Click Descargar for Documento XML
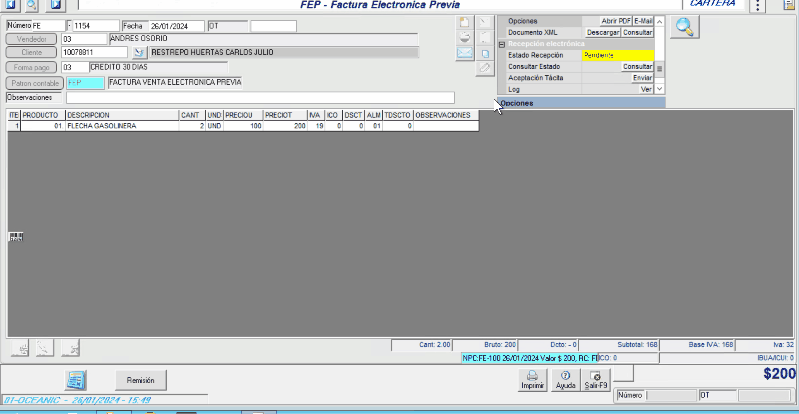 click(x=603, y=33)
